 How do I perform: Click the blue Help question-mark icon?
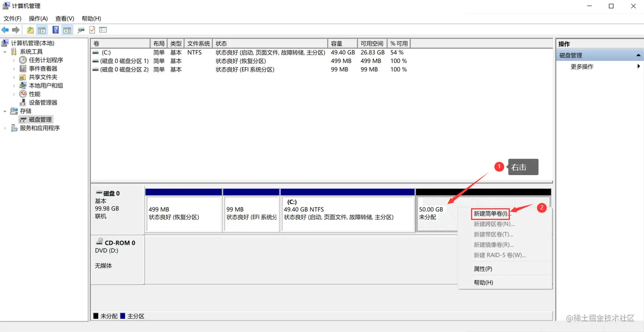click(x=56, y=30)
